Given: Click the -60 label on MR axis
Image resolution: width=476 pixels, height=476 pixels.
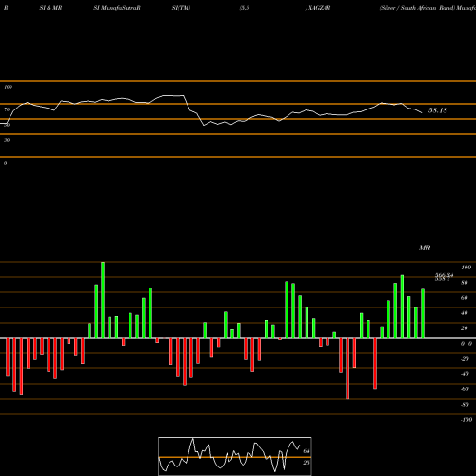Looking at the screenshot, I should (x=465, y=389).
